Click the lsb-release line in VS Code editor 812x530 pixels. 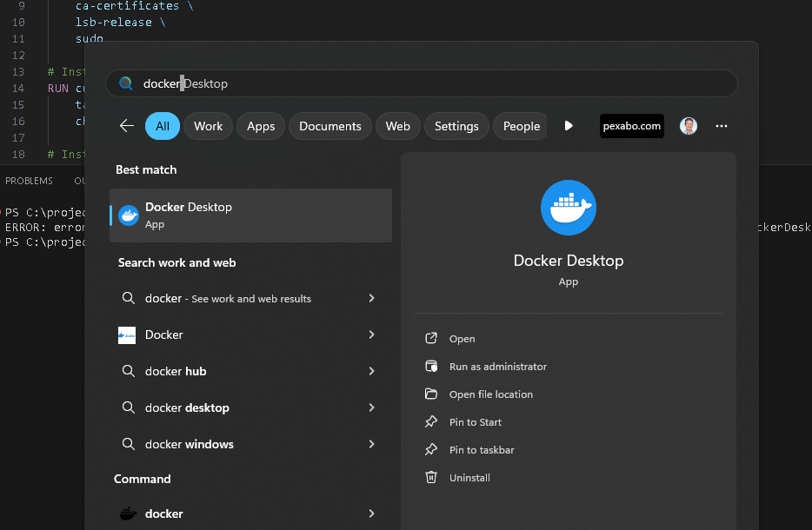[120, 23]
